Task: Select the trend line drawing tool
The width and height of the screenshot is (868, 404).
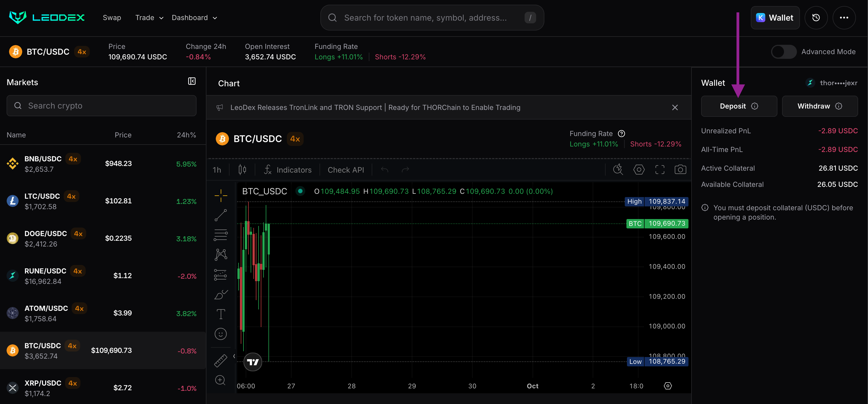Action: (221, 215)
